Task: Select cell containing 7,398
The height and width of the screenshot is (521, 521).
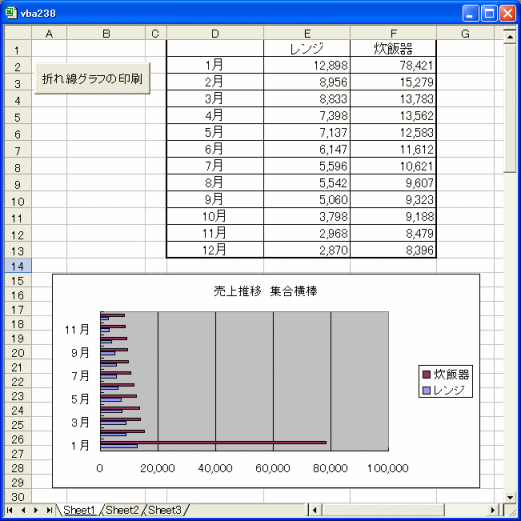Action: click(x=307, y=116)
